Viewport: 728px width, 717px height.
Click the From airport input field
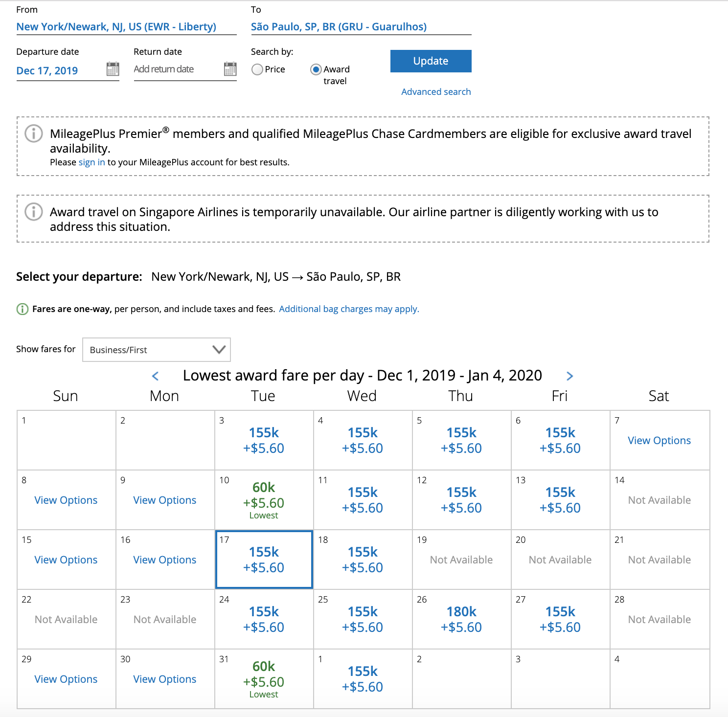[x=116, y=27]
